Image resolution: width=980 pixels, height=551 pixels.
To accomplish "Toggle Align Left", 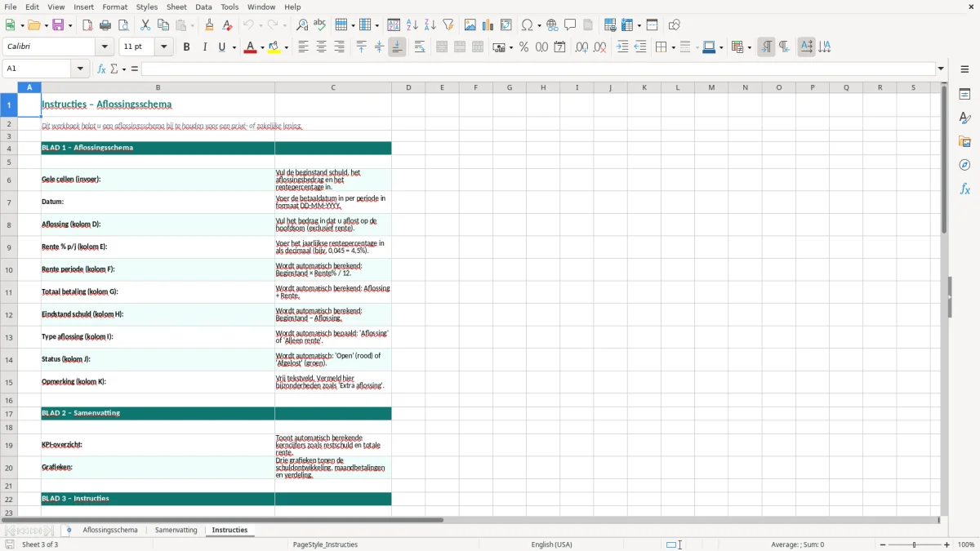I will coord(303,47).
